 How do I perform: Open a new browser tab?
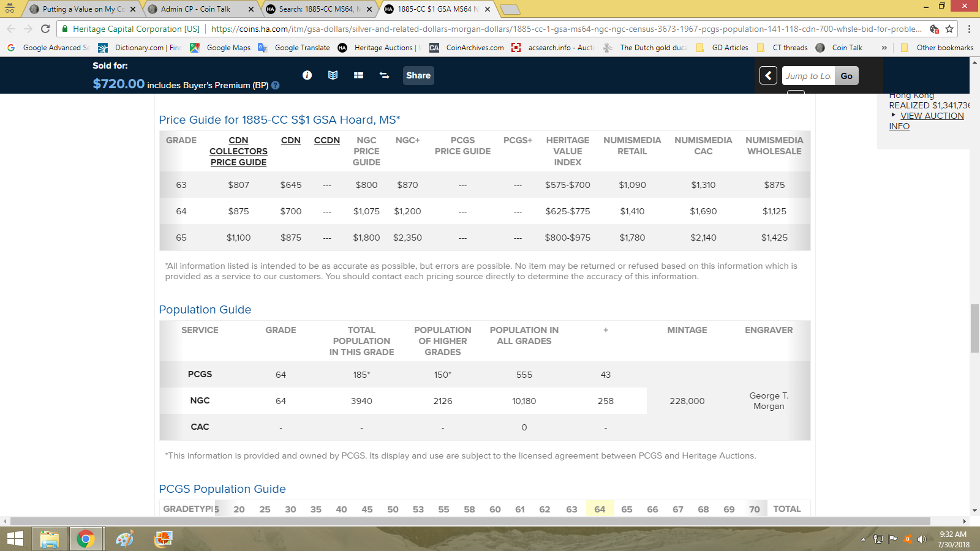coord(510,9)
